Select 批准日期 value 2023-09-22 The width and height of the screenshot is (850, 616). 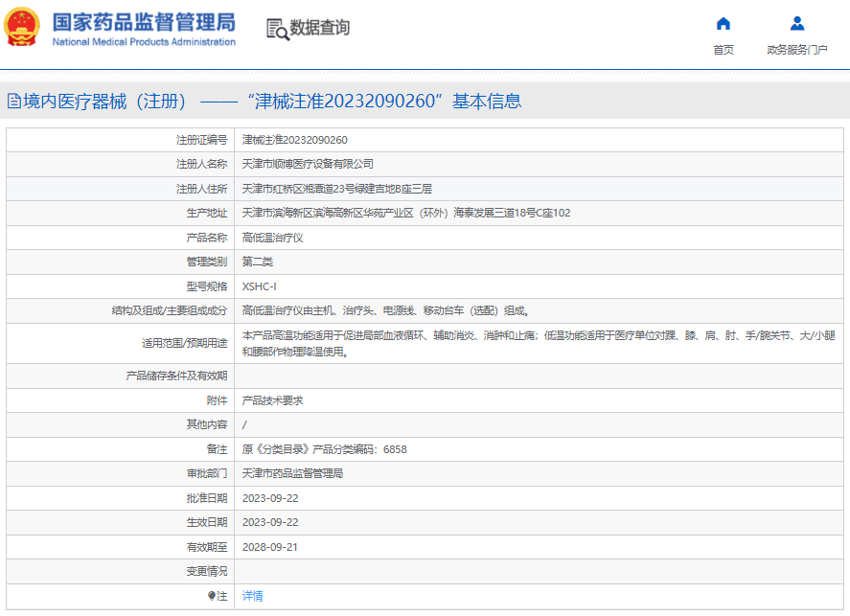270,498
